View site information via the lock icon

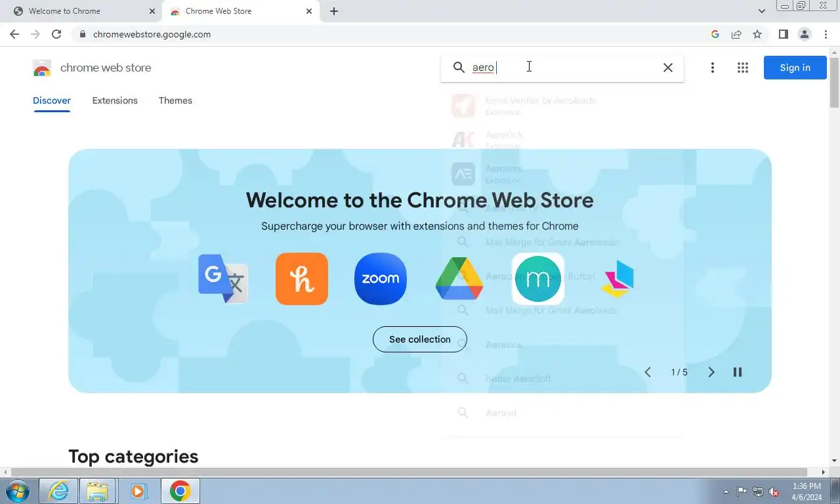(82, 34)
